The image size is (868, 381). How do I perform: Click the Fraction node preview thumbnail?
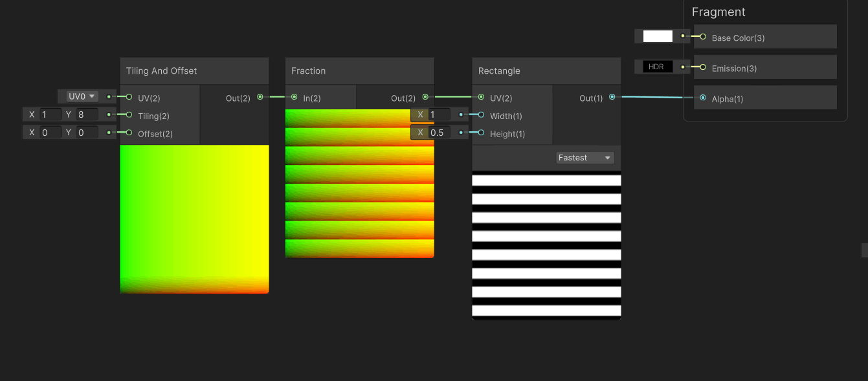(360, 184)
